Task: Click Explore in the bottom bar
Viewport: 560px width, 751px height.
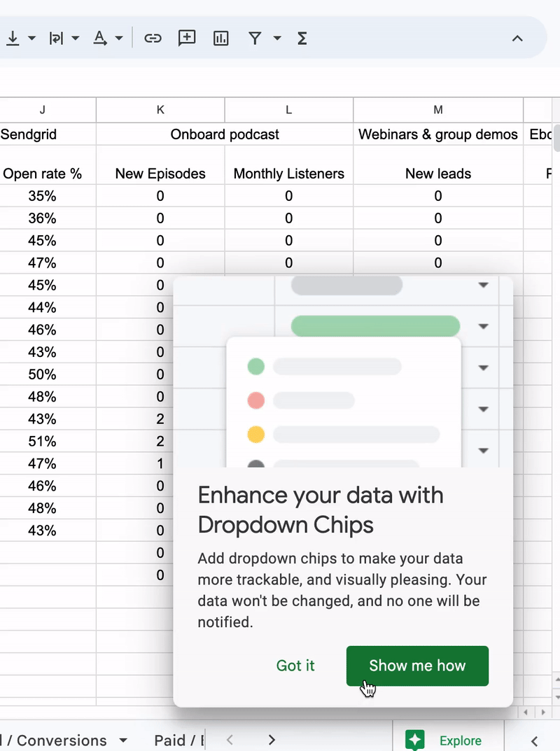Action: click(460, 740)
